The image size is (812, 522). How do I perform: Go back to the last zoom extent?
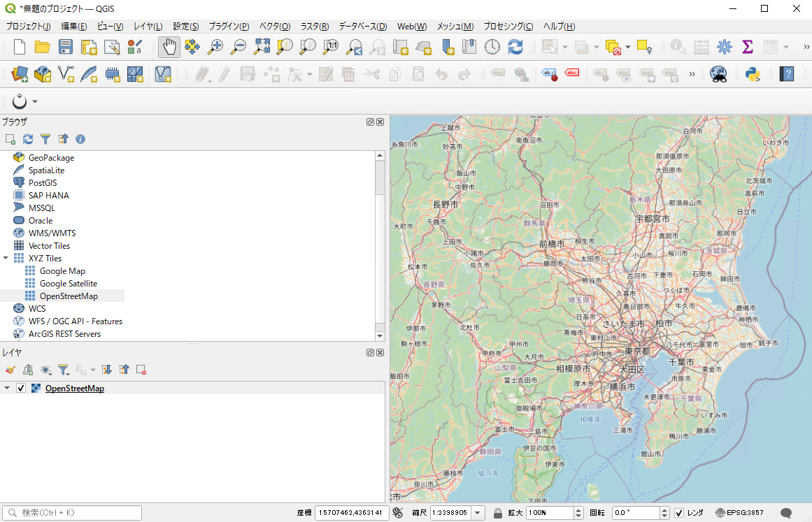pyautogui.click(x=354, y=47)
